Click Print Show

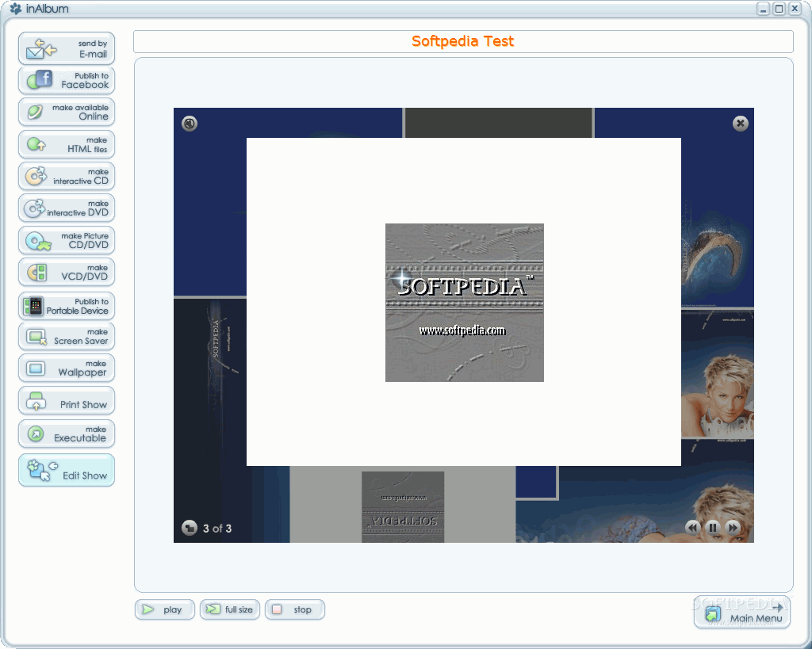67,401
